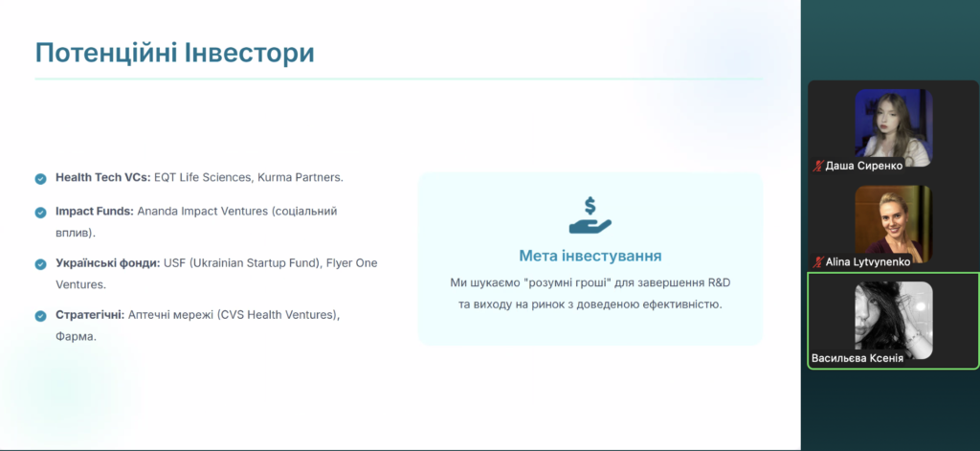
Task: Click muted microphone icon for Даша Сиренко
Action: coord(817,166)
